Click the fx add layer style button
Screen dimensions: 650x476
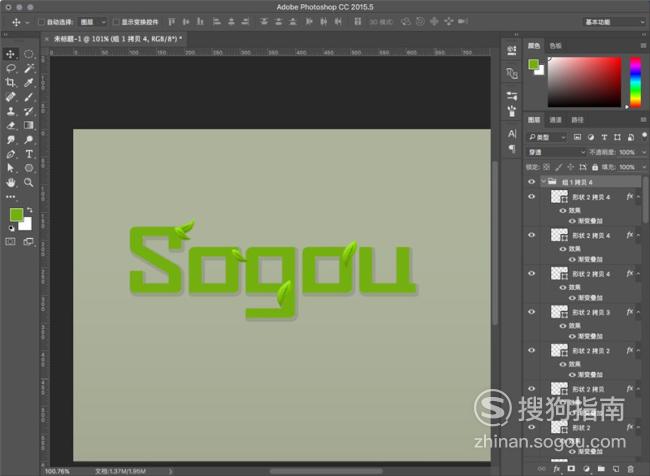coord(557,469)
